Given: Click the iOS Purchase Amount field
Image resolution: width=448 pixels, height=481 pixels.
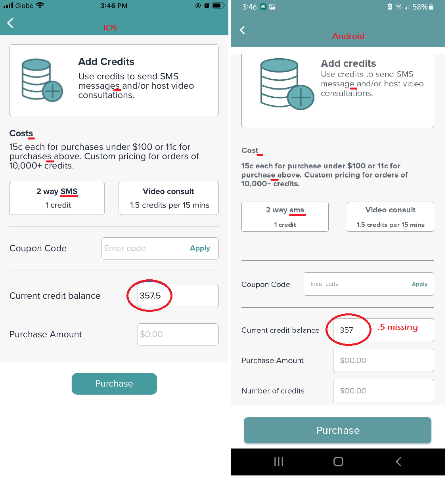Looking at the screenshot, I should 178,334.
